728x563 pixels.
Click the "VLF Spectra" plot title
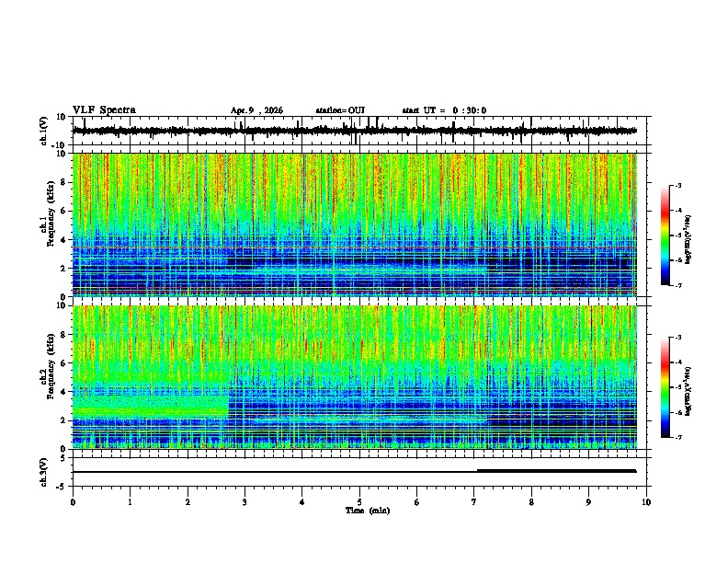(x=104, y=110)
